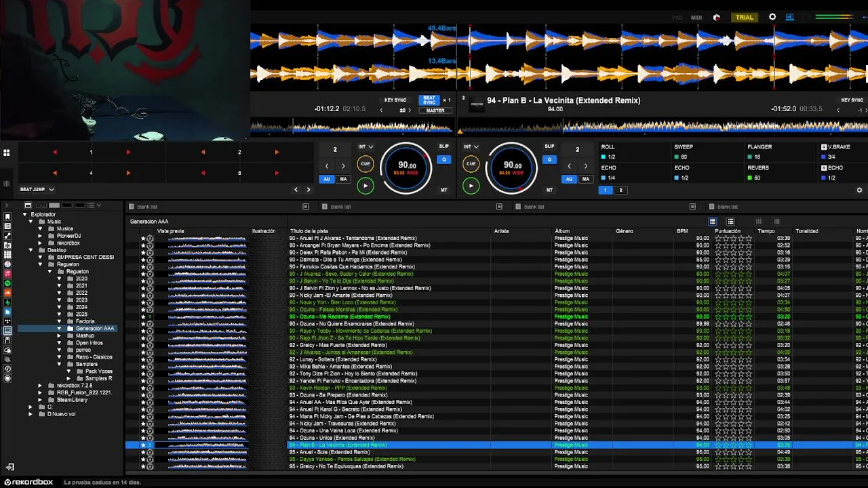Sort by Tiempo column header

coord(766,231)
